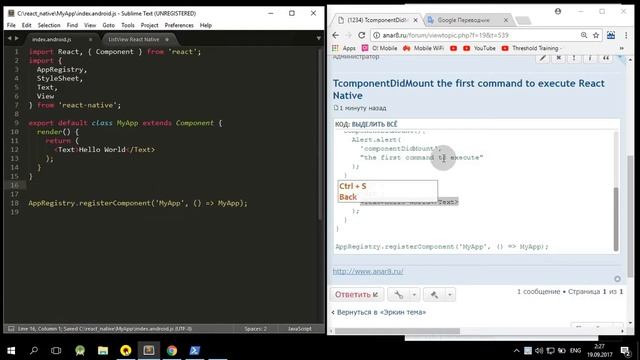Open the tab list dropdown in Sublime

click(x=318, y=38)
